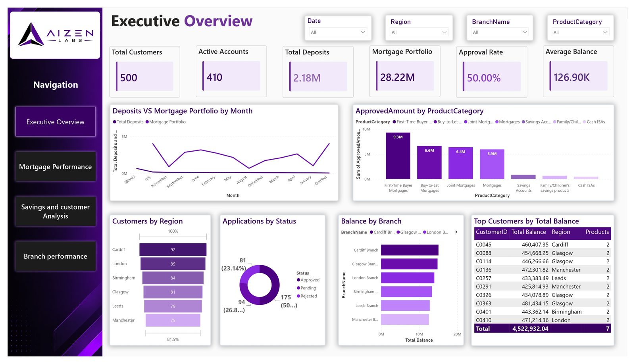Click the Aizen Labs logo
Image resolution: width=635 pixels, height=364 pixels.
(56, 35)
